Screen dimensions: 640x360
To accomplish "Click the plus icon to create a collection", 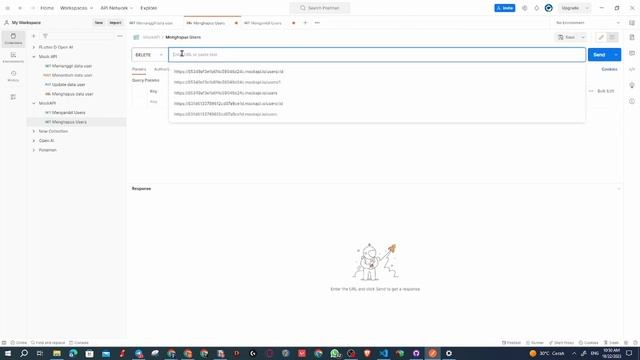I will [34, 36].
